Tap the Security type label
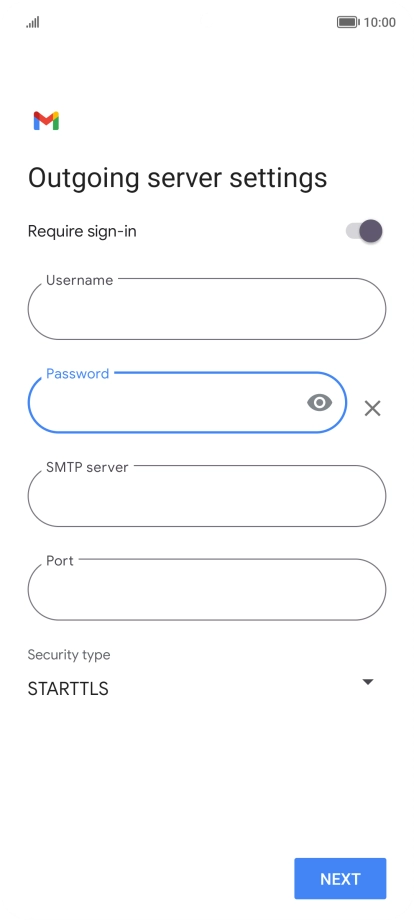 point(69,655)
